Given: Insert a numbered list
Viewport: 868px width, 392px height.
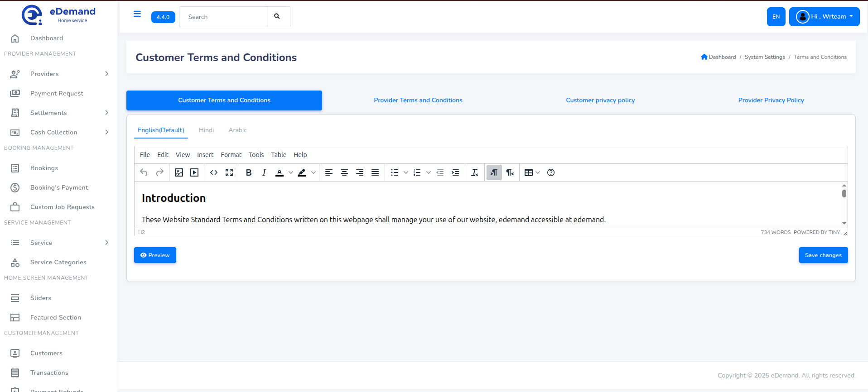Looking at the screenshot, I should coord(417,172).
